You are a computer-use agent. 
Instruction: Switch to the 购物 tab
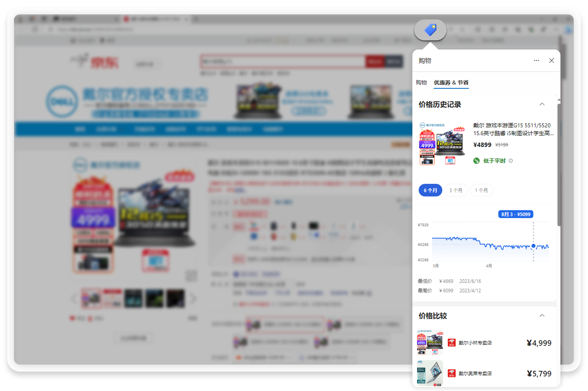click(x=421, y=82)
